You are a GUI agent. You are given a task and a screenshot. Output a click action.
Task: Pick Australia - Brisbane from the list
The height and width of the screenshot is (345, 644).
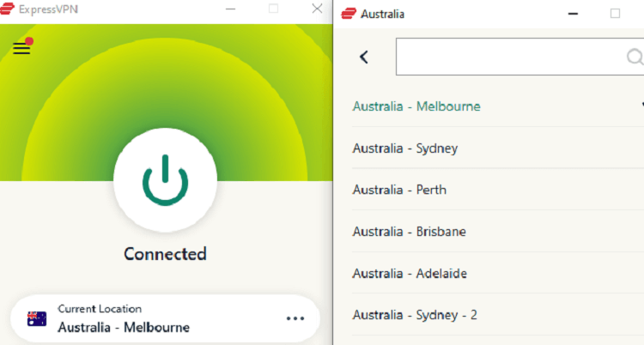point(498,232)
